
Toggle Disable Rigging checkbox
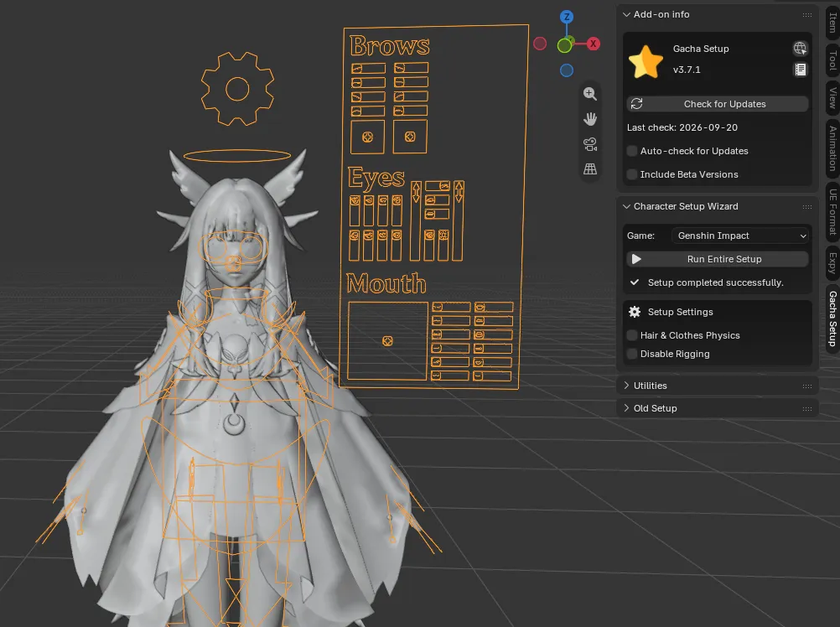pyautogui.click(x=632, y=354)
